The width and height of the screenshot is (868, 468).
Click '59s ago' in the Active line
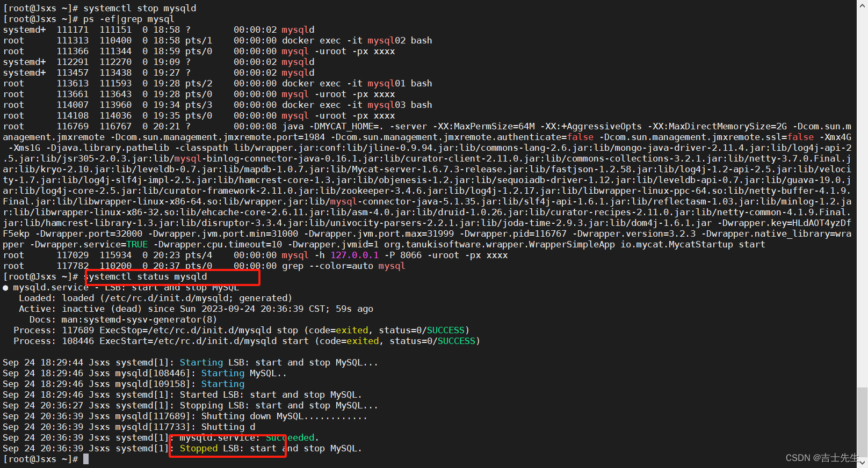point(355,309)
